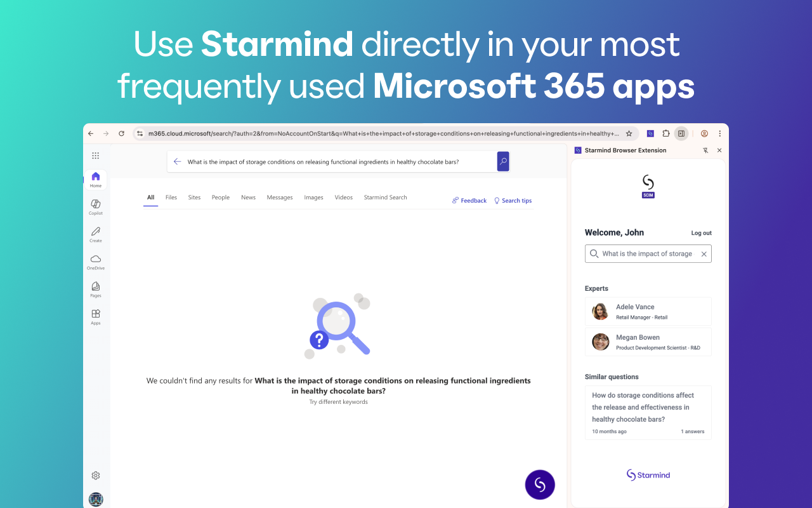812x508 pixels.
Task: Open Search tips
Action: 513,201
